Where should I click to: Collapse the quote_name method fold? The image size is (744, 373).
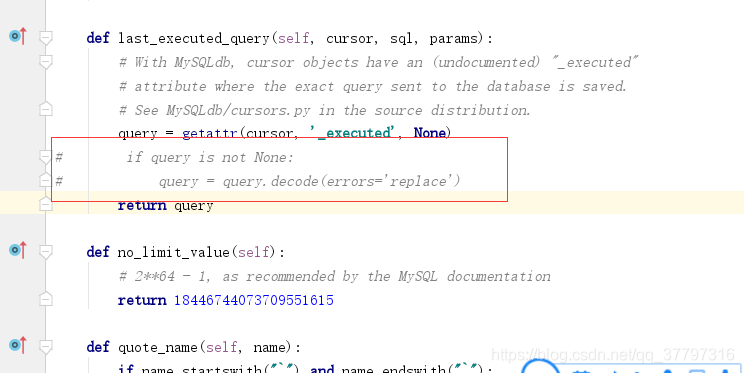(x=46, y=347)
